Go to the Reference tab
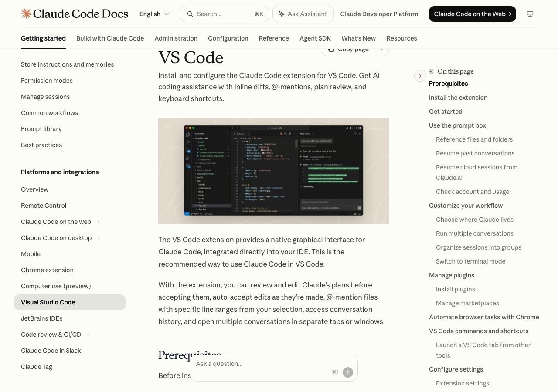The image size is (558, 392). 274,38
